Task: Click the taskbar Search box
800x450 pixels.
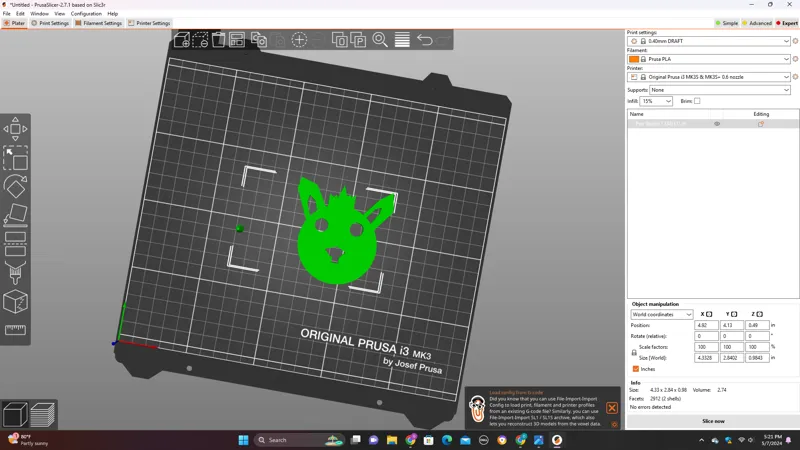Action: coord(299,440)
